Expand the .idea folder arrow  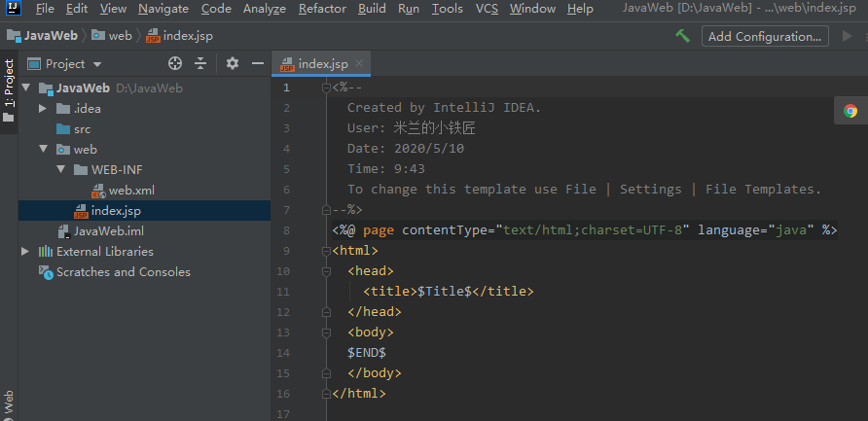pos(43,109)
